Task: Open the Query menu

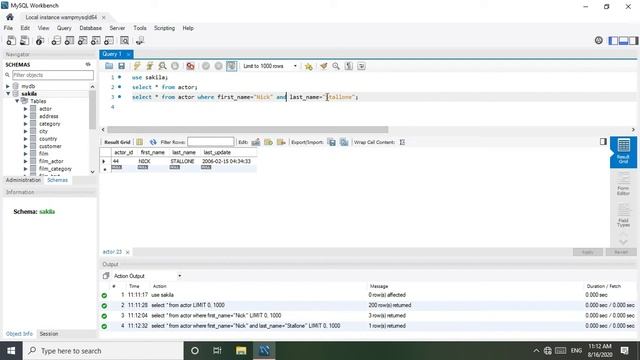Action: click(64, 28)
